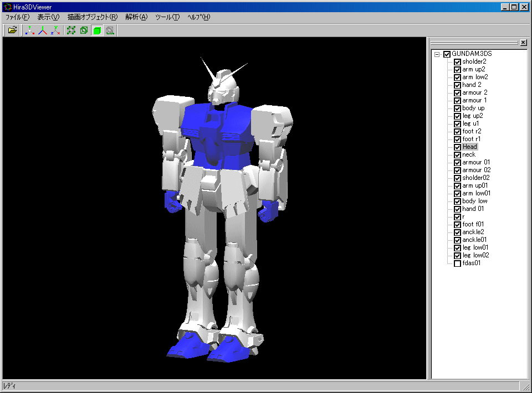Toggle the axis points display icon
Image resolution: width=532 pixels, height=393 pixels.
point(30,30)
